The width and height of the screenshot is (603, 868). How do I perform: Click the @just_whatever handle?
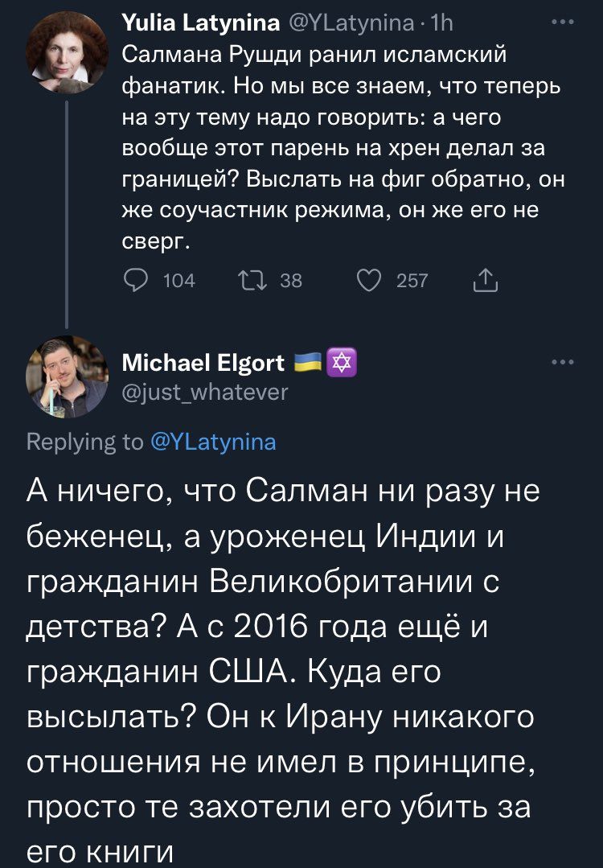coord(204,392)
